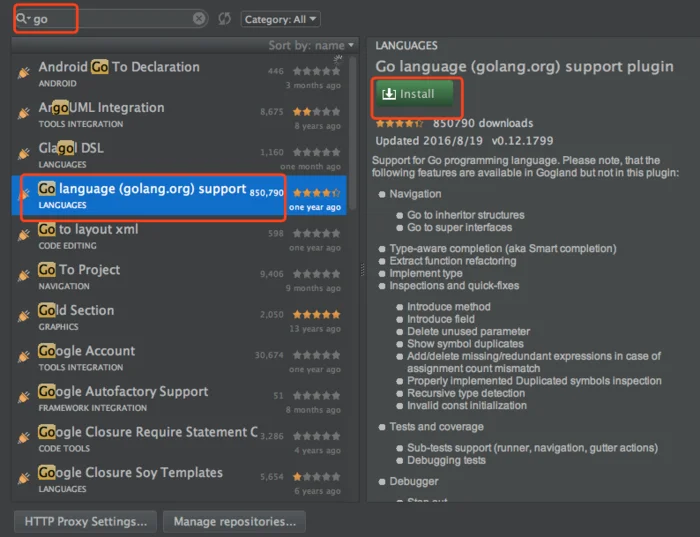Click the plug icon beside Android Go To Declaration
The image size is (700, 537).
pos(24,72)
